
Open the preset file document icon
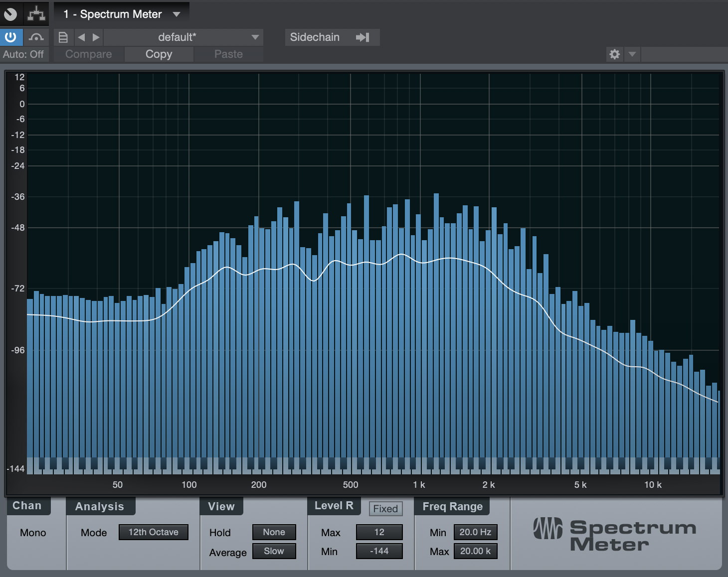tap(63, 37)
